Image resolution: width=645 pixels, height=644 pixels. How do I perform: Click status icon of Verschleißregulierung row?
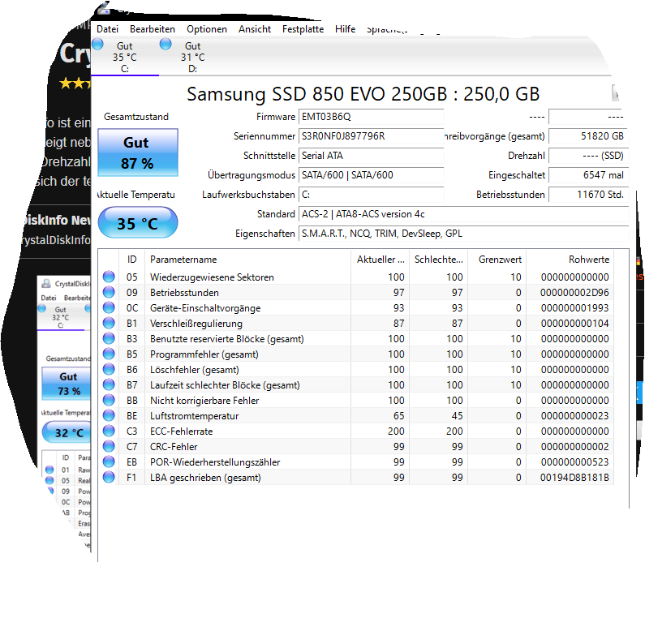(x=109, y=324)
